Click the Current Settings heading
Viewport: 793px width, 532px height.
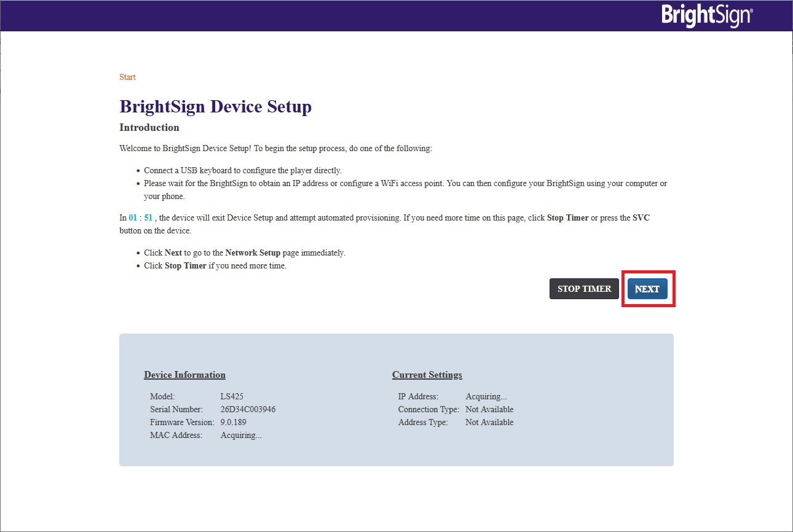pos(427,375)
